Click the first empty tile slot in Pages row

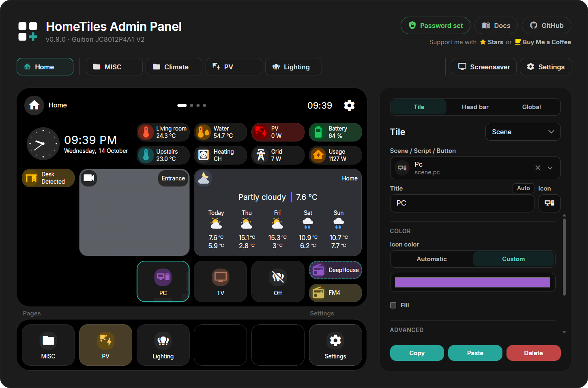(x=221, y=345)
